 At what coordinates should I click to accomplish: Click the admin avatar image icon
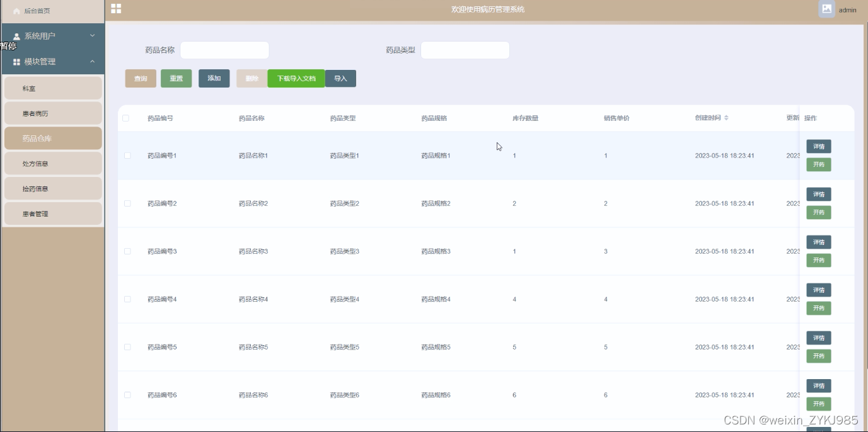[x=826, y=9]
